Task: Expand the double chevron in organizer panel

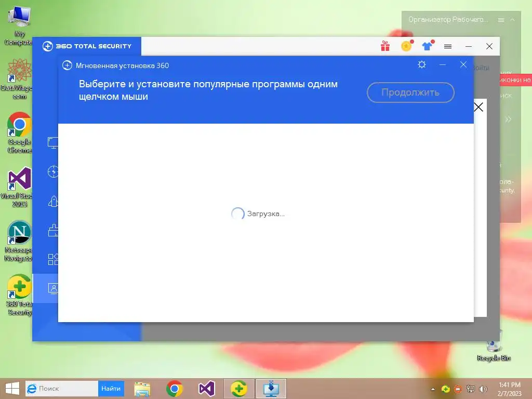Action: click(508, 119)
